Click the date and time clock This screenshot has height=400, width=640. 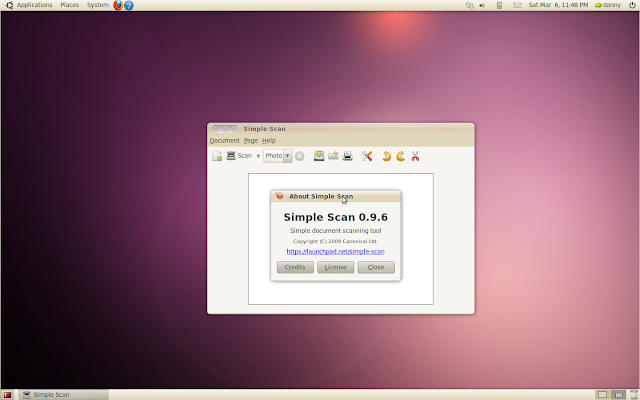click(558, 5)
